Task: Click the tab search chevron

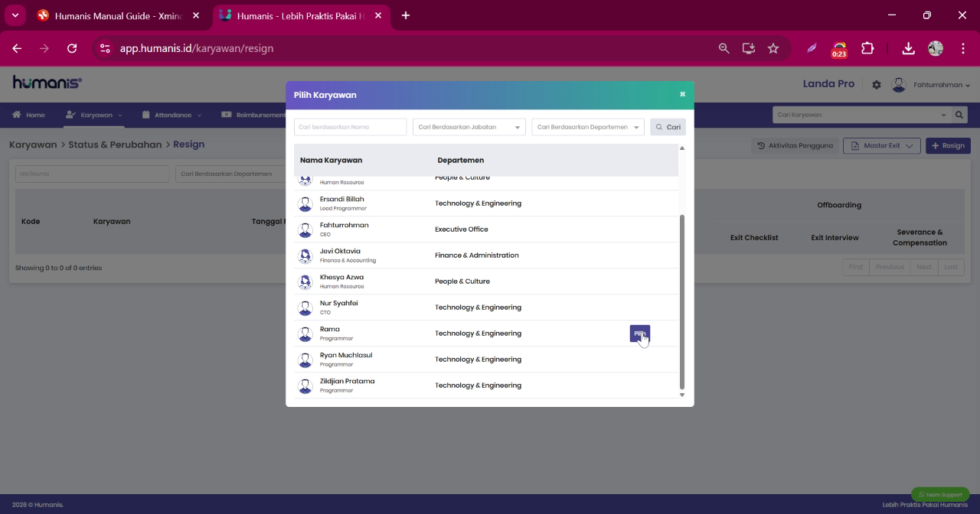Action: point(15,15)
